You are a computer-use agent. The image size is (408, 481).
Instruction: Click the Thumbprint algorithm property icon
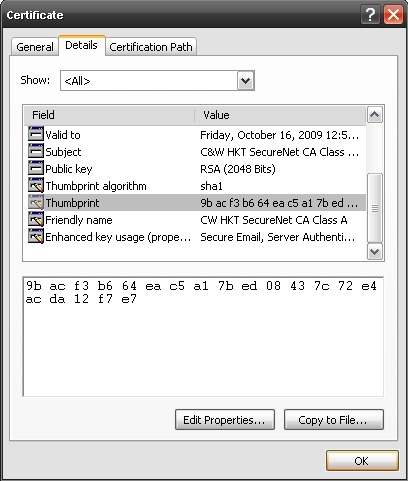coord(36,185)
